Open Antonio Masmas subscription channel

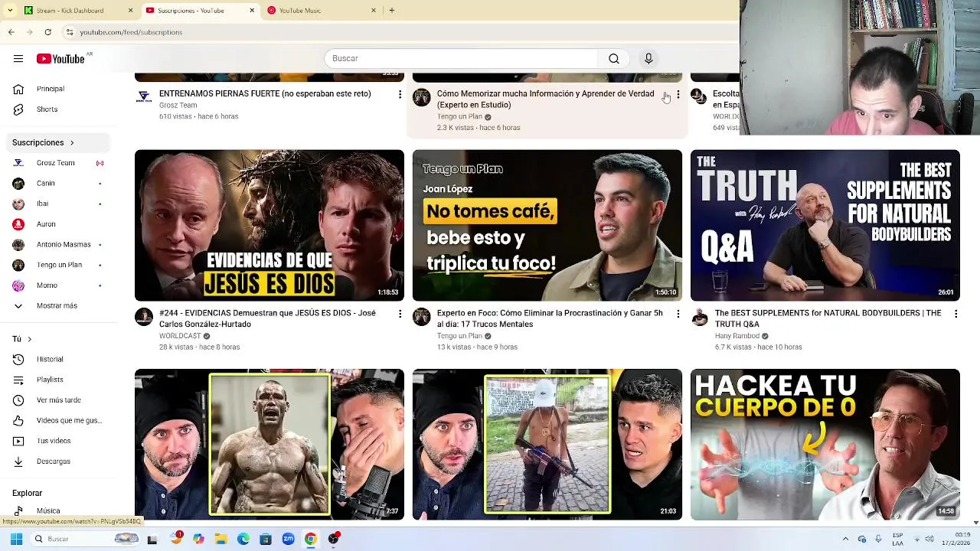tap(57, 244)
